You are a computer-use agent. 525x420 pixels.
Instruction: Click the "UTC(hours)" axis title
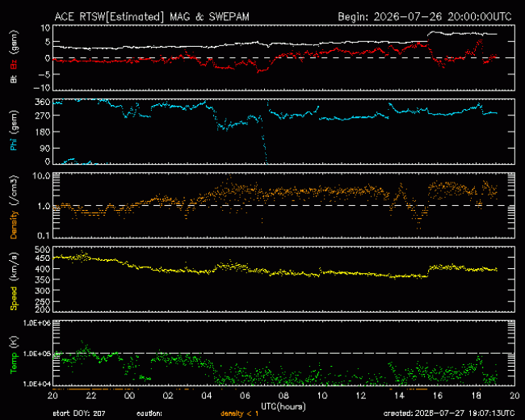(x=283, y=406)
